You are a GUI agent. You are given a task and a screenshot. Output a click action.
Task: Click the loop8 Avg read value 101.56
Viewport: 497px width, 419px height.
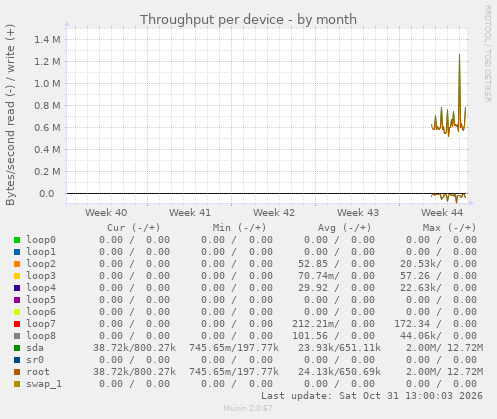(310, 336)
